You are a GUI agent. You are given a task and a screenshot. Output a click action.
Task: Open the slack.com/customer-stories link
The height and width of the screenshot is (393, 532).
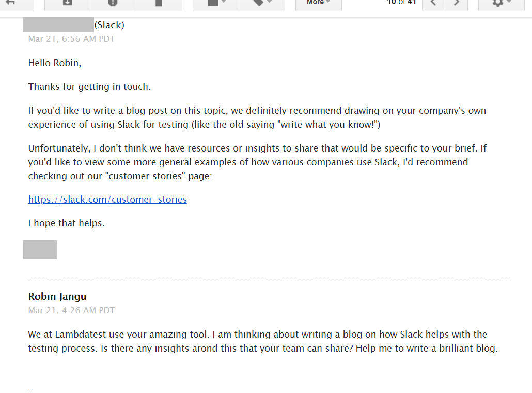coord(107,200)
